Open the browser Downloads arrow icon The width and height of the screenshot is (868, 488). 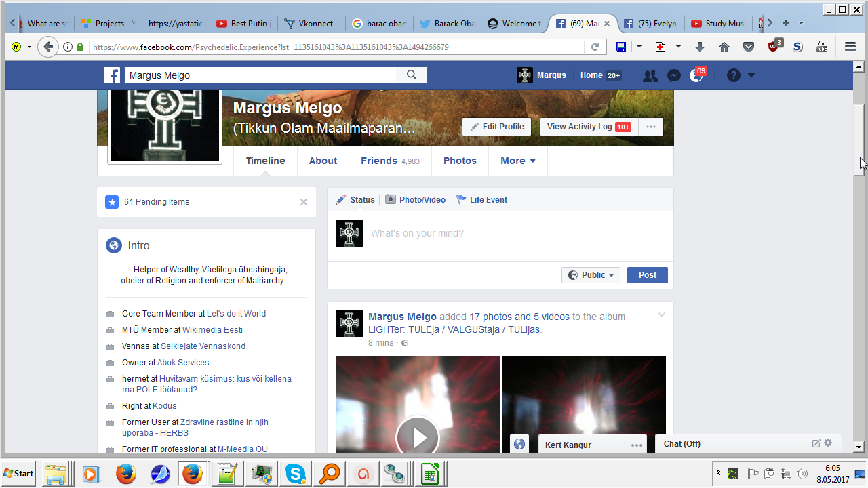700,47
